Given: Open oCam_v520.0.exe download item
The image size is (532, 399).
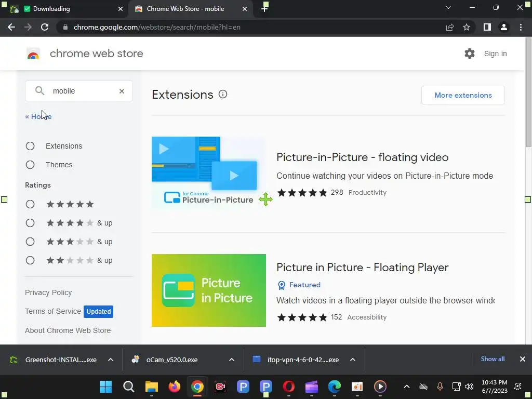Looking at the screenshot, I should (x=172, y=360).
